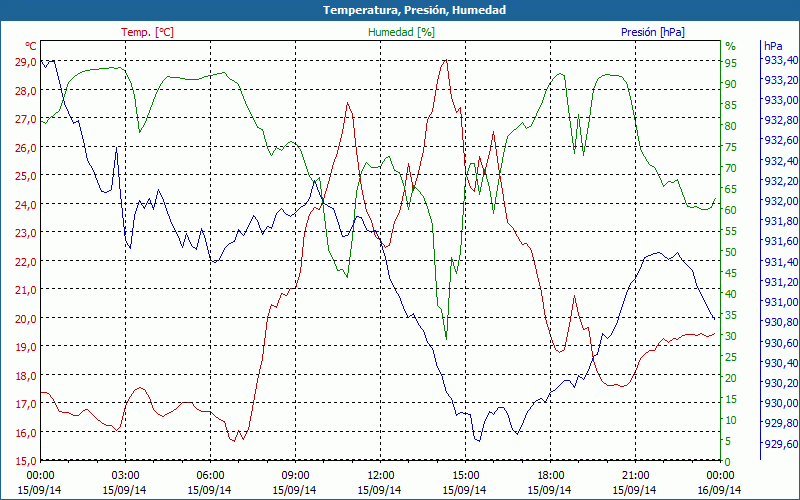Click the pressure axis value '932,00'
The width and height of the screenshot is (800, 500).
781,201
